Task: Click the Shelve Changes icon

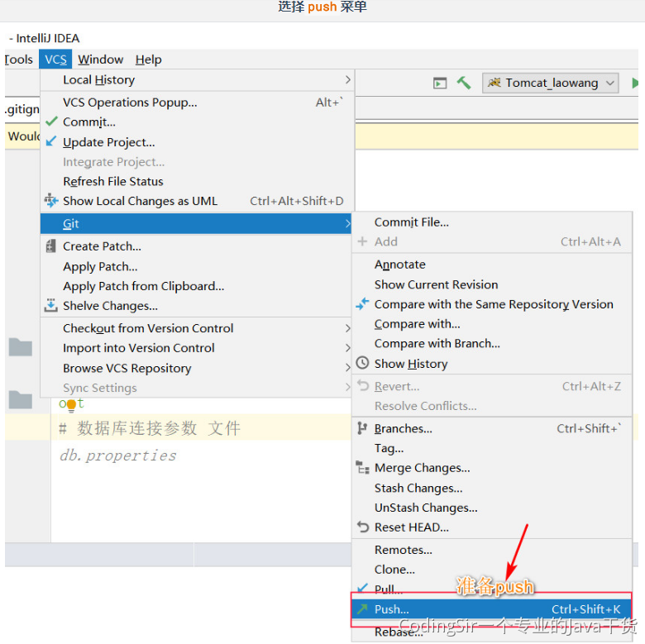Action: 51,305
